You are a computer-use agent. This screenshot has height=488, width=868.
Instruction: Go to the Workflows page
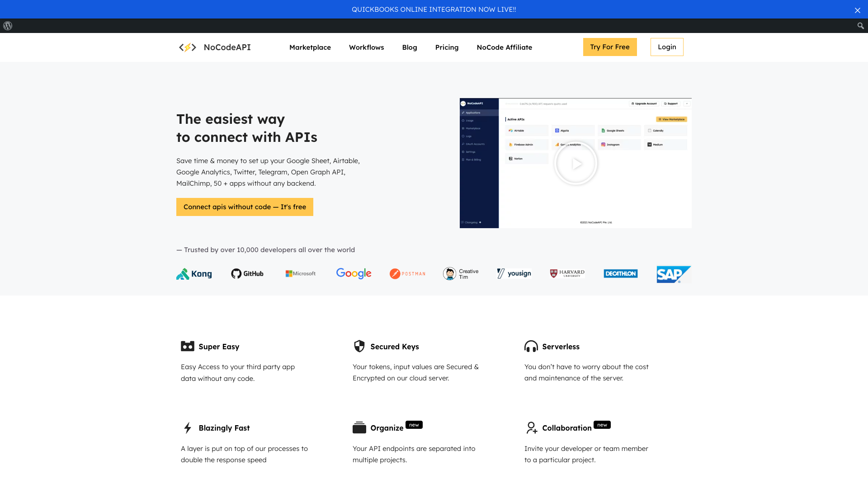tap(366, 47)
